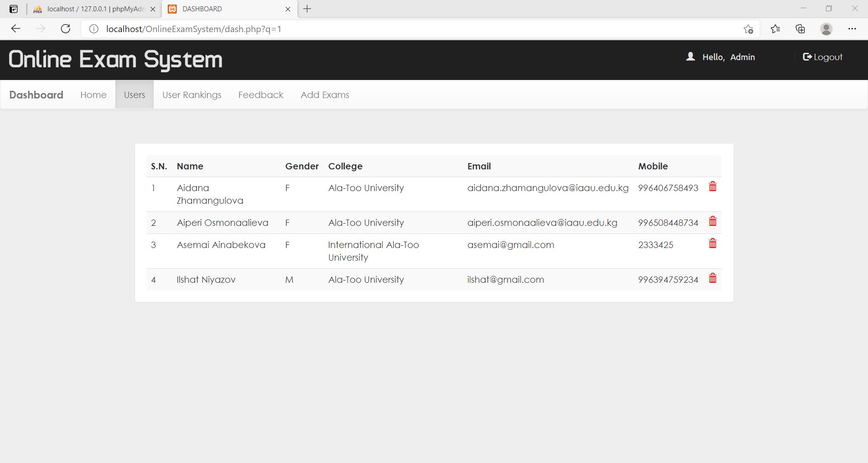This screenshot has width=868, height=463.
Task: Open the Feedback navigation item
Action: click(x=261, y=95)
